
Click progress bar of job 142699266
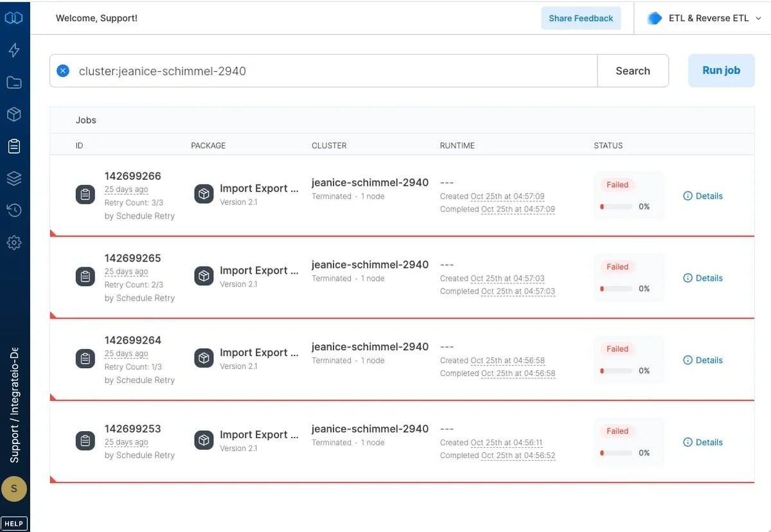point(616,207)
